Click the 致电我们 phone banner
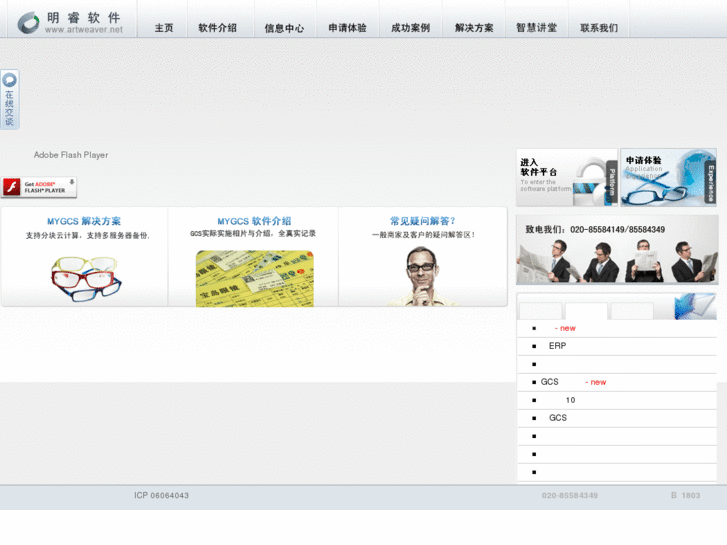Image resolution: width=727 pixels, height=545 pixels. [617, 250]
